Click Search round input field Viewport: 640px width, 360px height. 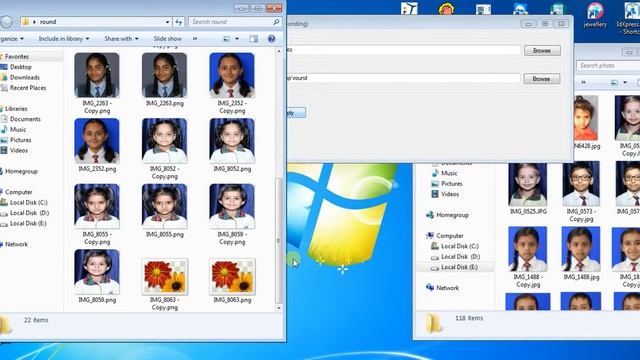coord(235,22)
